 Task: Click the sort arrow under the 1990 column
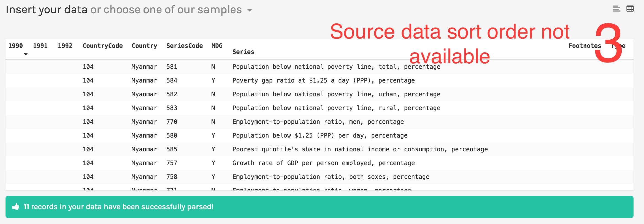pyautogui.click(x=26, y=54)
